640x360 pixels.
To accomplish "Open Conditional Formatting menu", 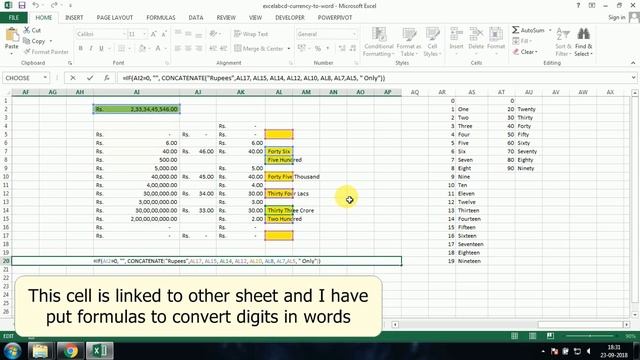I will pos(378,42).
